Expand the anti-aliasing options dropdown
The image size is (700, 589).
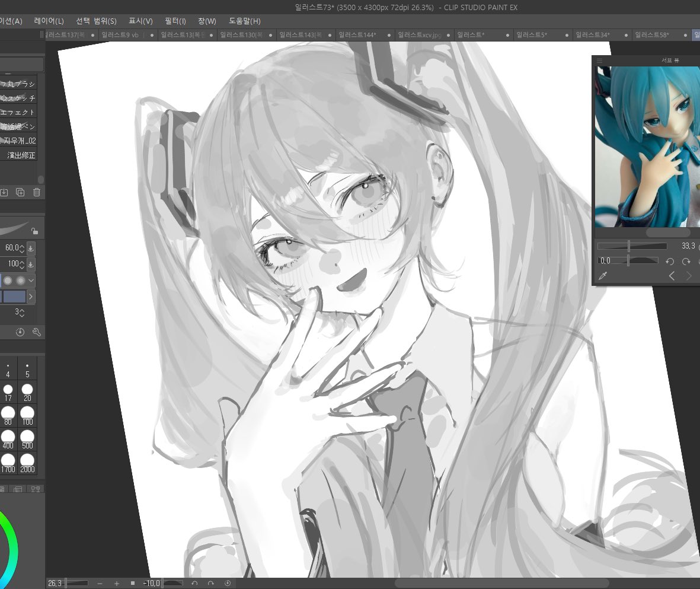31,281
